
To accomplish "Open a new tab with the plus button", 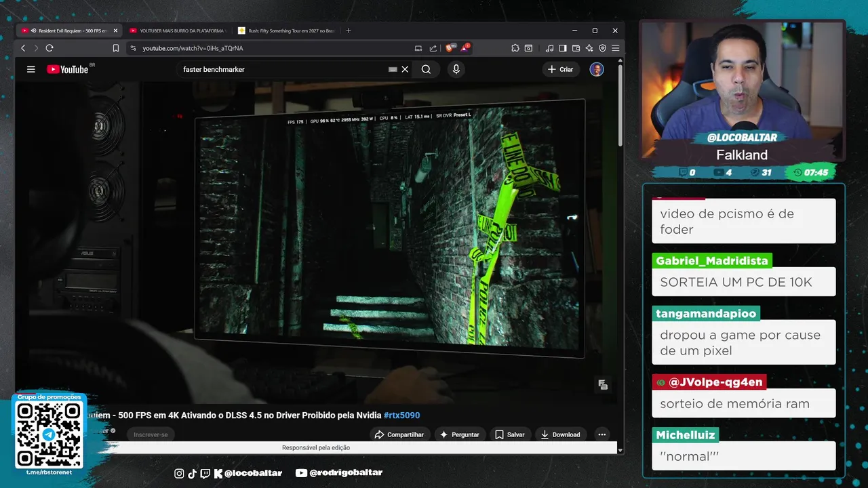I will (x=349, y=30).
